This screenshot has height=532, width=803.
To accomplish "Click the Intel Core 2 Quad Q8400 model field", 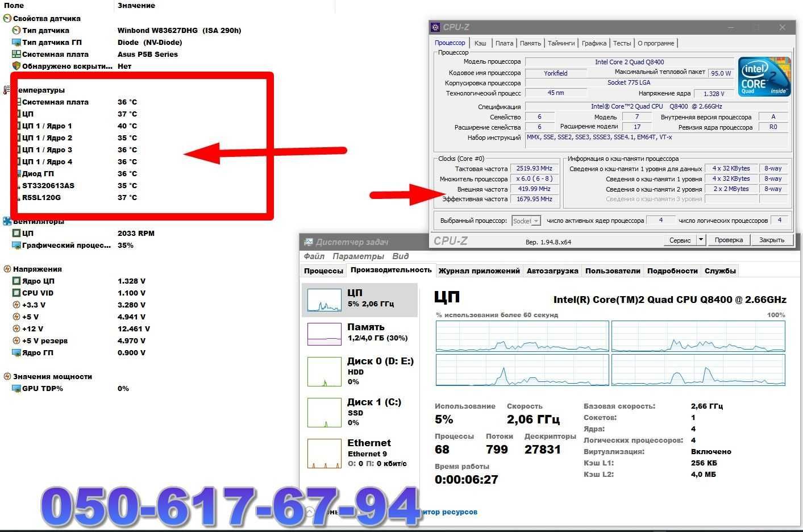I will [629, 62].
